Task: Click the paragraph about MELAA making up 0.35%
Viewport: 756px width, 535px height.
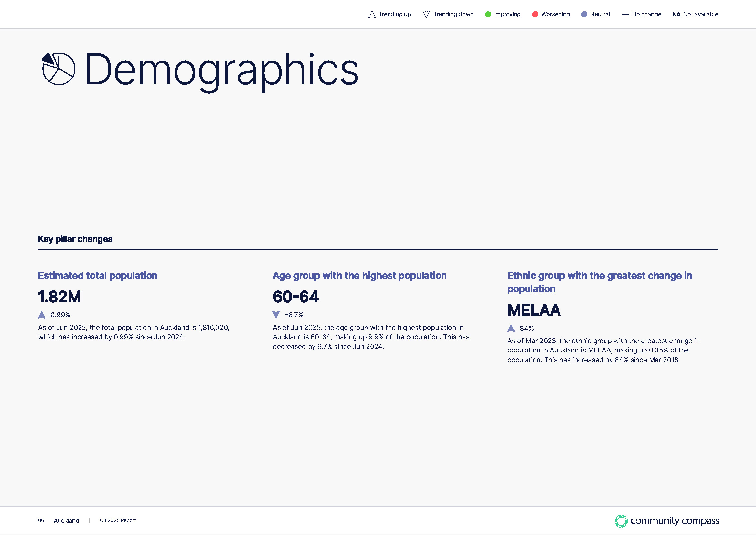Action: click(603, 350)
